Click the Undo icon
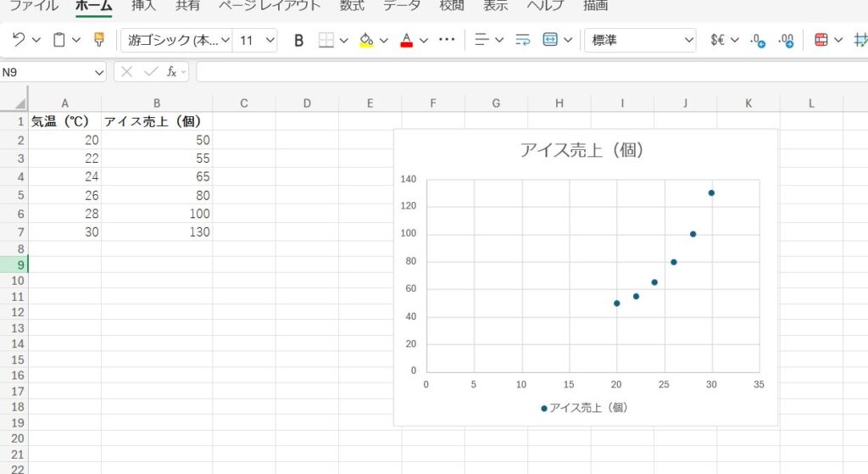The image size is (868, 474). tap(19, 40)
